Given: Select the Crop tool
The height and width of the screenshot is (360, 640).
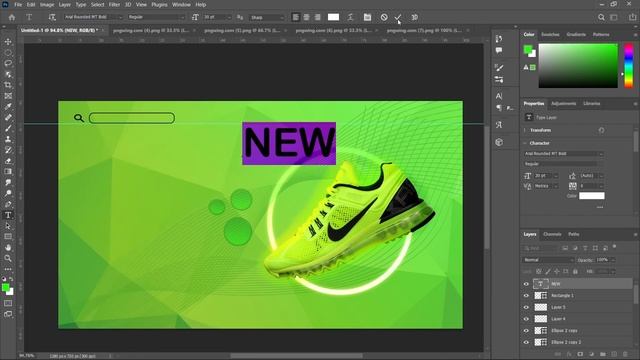Looking at the screenshot, I should [x=8, y=85].
